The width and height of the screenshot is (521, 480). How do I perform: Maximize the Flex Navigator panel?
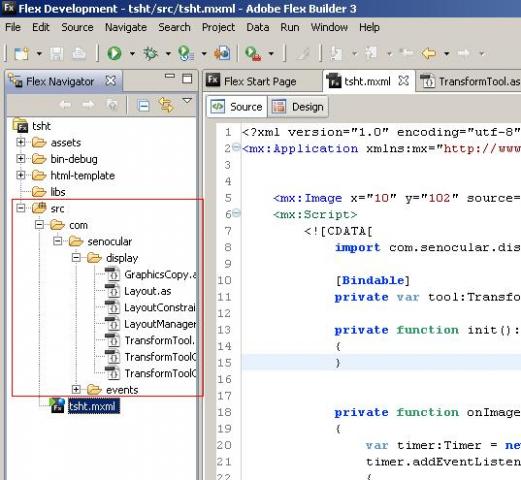coord(187,79)
